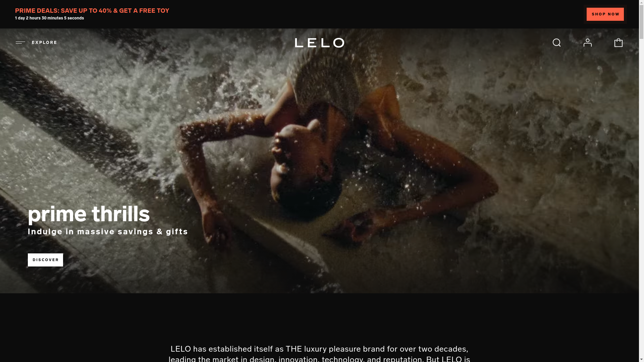Viewport: 644px width, 362px height.
Task: Click the top promo banner bar
Action: [x=319, y=14]
